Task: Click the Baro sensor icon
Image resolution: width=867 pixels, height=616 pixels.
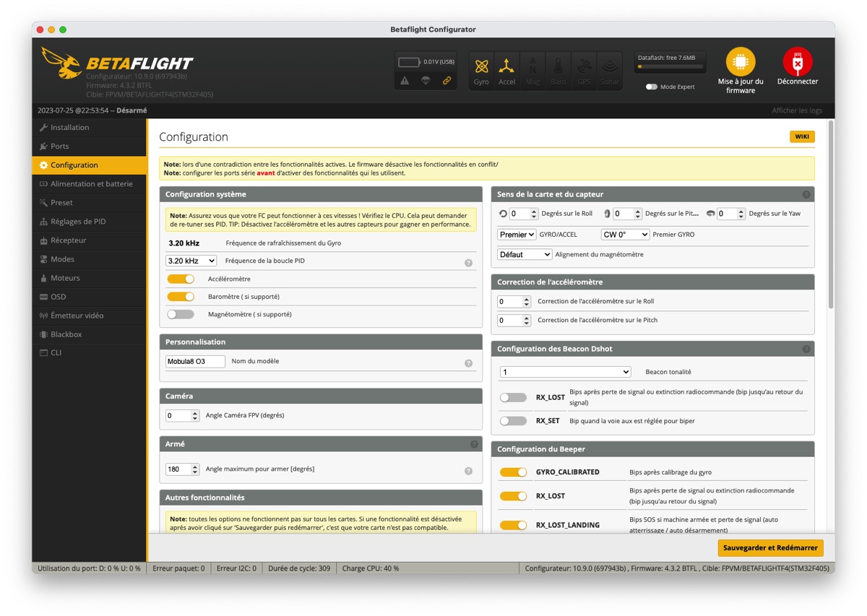Action: [558, 66]
